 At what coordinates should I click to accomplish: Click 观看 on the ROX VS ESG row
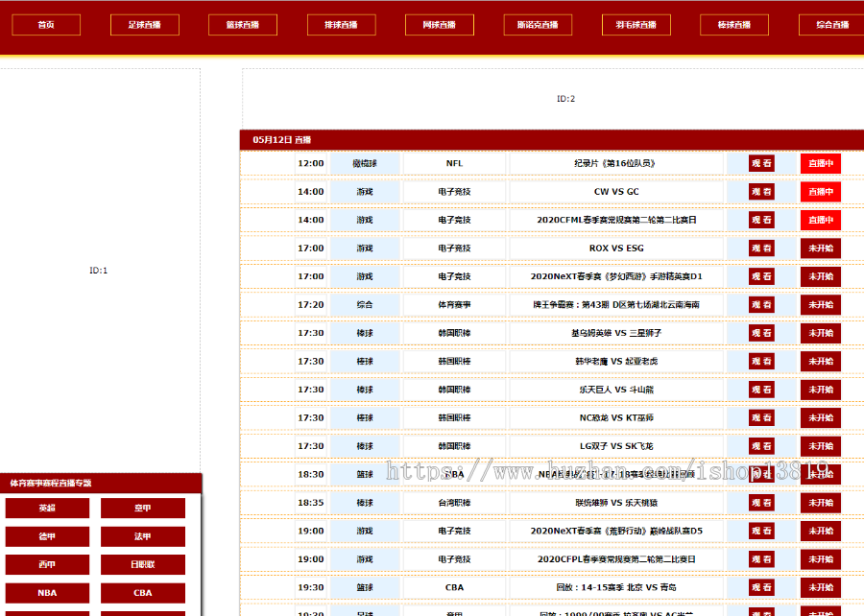click(761, 249)
